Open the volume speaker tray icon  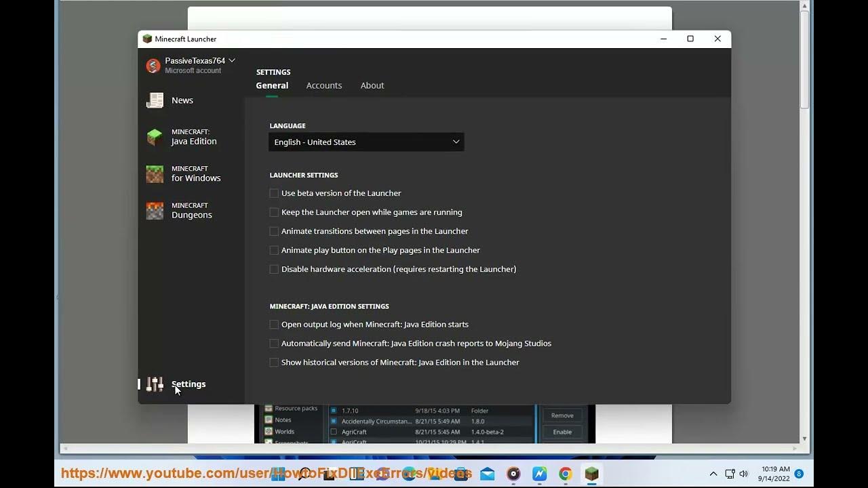(744, 474)
